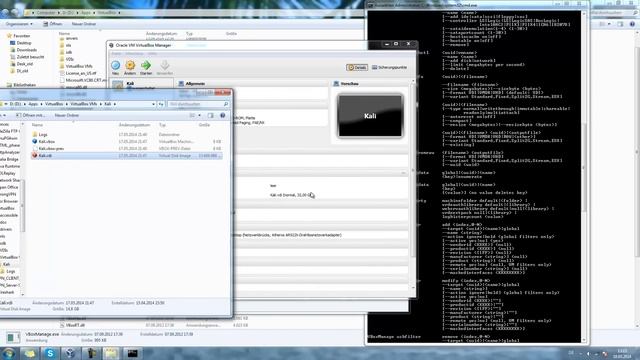Click the Neu (new VM) icon in VirtualBox

116,66
